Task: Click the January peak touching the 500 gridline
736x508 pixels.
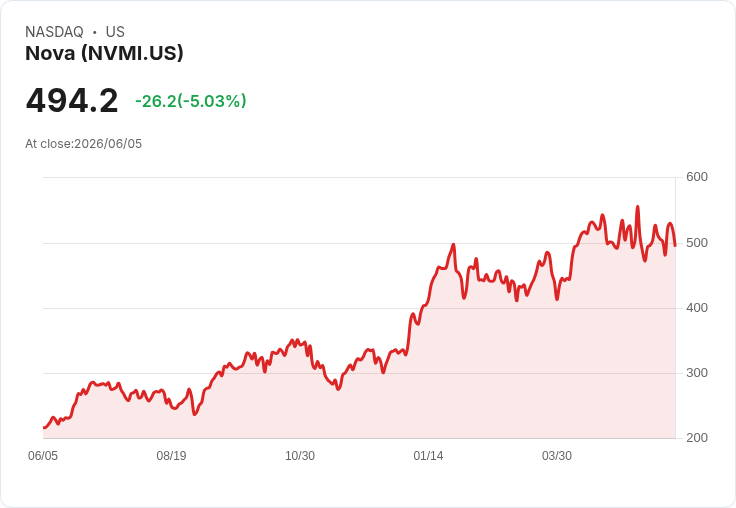Action: (x=453, y=244)
